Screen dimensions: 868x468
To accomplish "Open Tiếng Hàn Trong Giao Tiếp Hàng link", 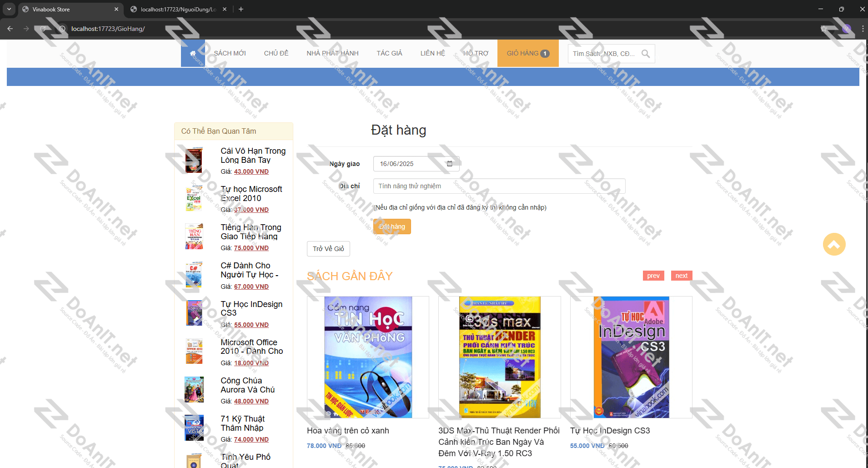I will point(251,232).
